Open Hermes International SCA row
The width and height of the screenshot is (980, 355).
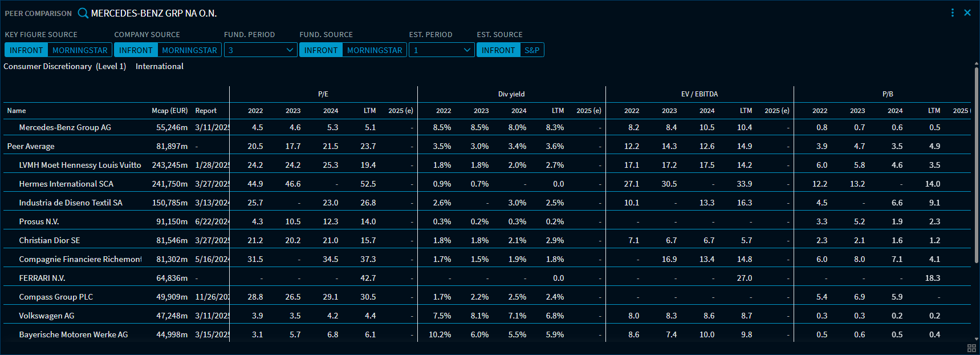(x=66, y=184)
